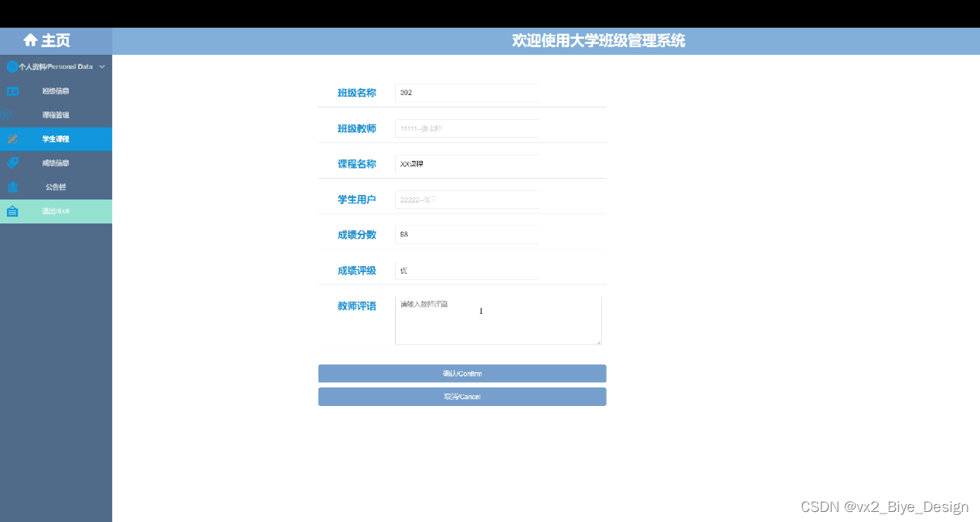Click the 班级名称 field containing 302
The height and width of the screenshot is (522, 980).
tap(467, 93)
